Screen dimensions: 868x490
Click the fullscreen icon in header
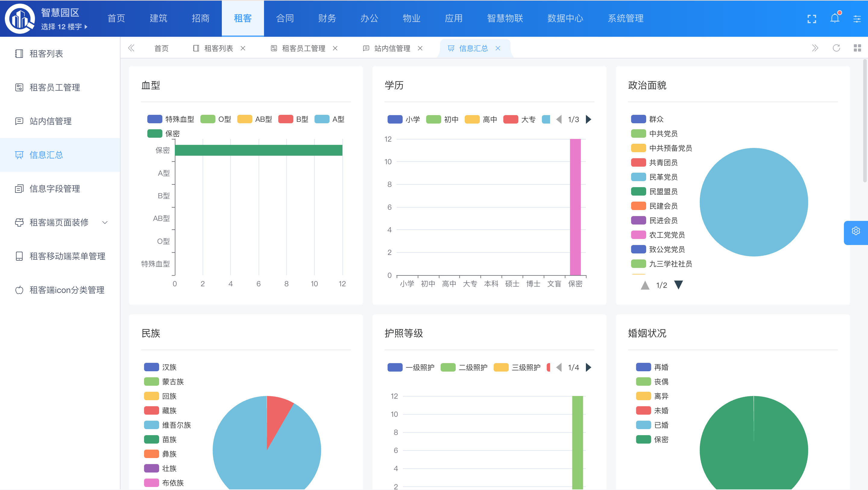811,19
